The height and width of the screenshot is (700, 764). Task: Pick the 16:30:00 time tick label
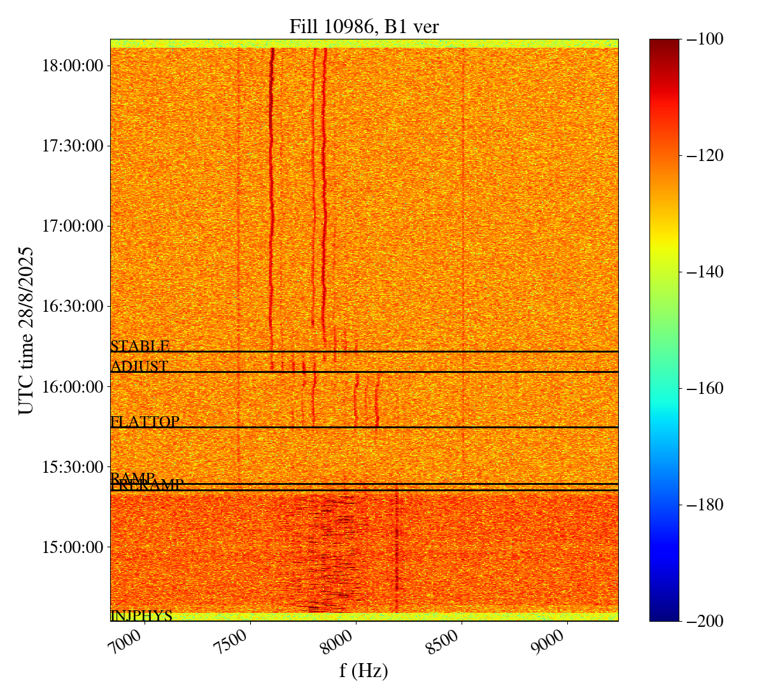(72, 306)
